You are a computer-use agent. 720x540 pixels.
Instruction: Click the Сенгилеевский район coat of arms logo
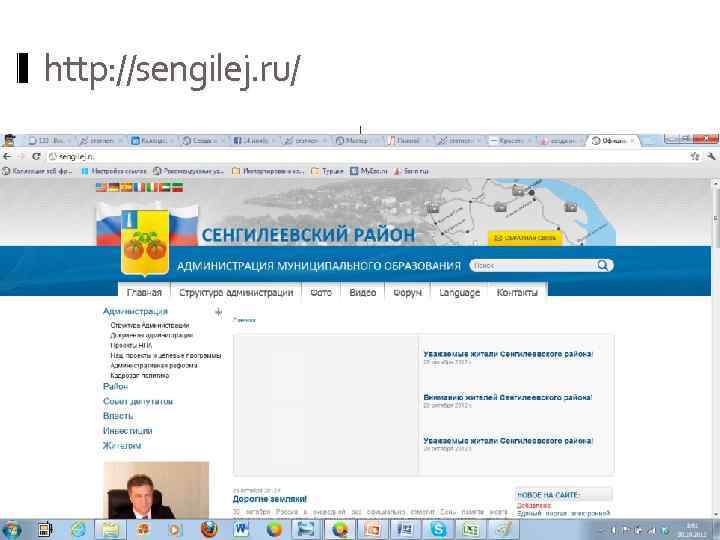point(145,242)
